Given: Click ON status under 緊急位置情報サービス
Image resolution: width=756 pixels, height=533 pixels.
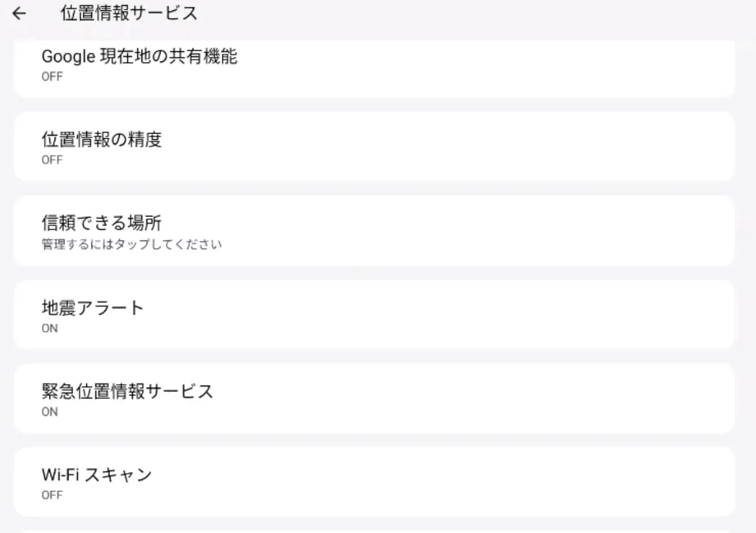Looking at the screenshot, I should click(x=49, y=412).
